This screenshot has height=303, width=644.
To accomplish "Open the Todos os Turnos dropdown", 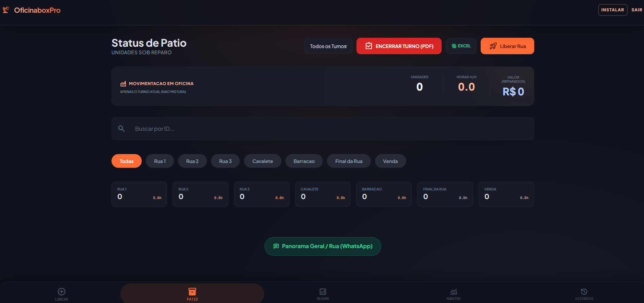I will [x=328, y=46].
